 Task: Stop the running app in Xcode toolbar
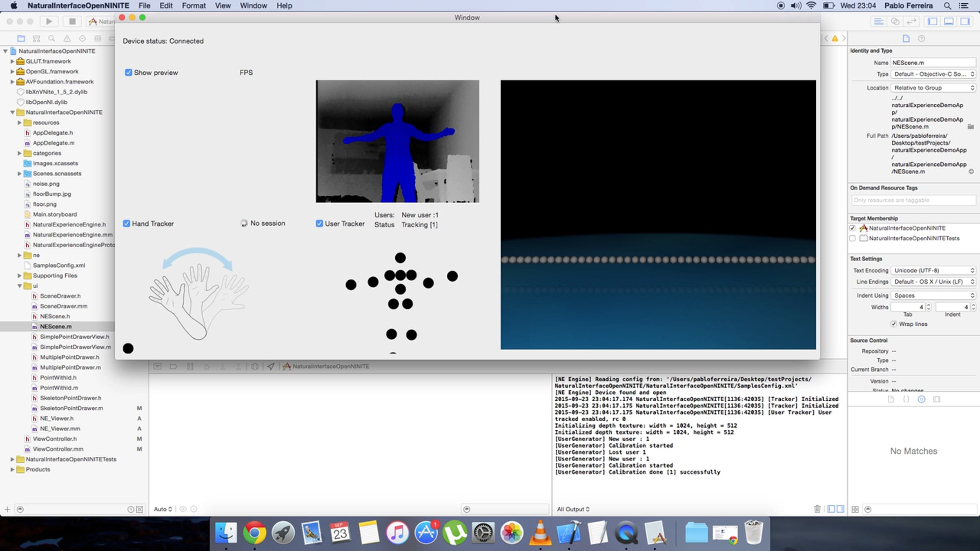coord(72,21)
